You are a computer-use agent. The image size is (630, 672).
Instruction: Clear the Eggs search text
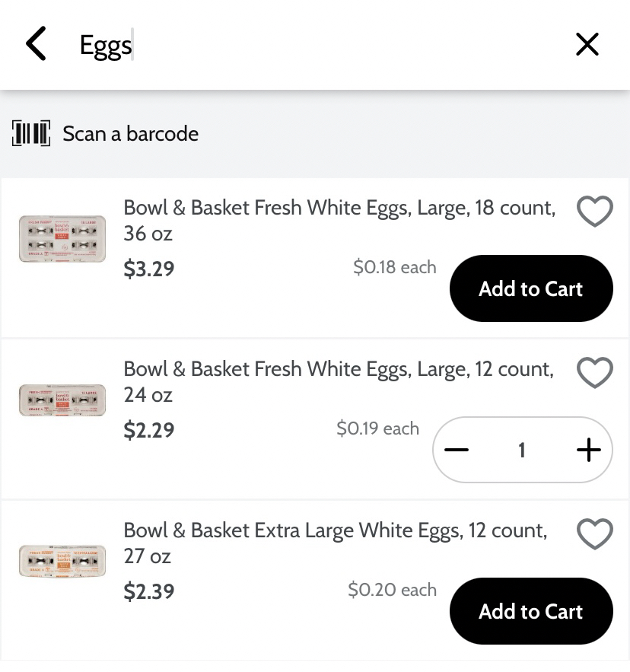[x=587, y=44]
